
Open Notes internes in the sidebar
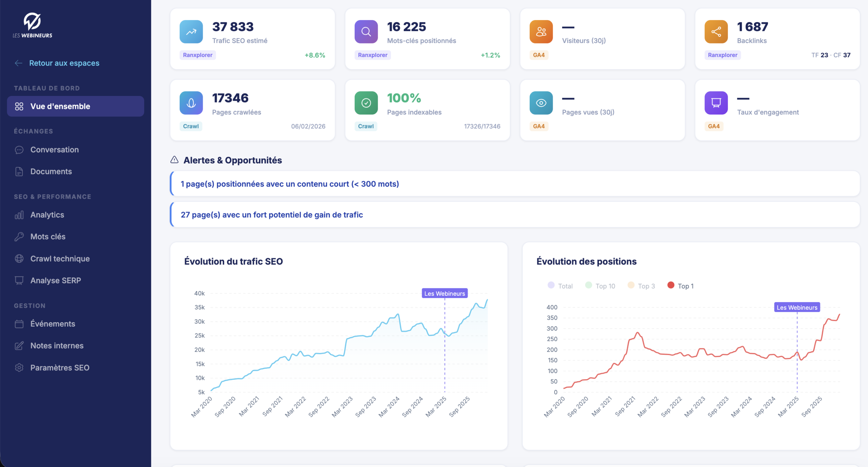pyautogui.click(x=57, y=345)
